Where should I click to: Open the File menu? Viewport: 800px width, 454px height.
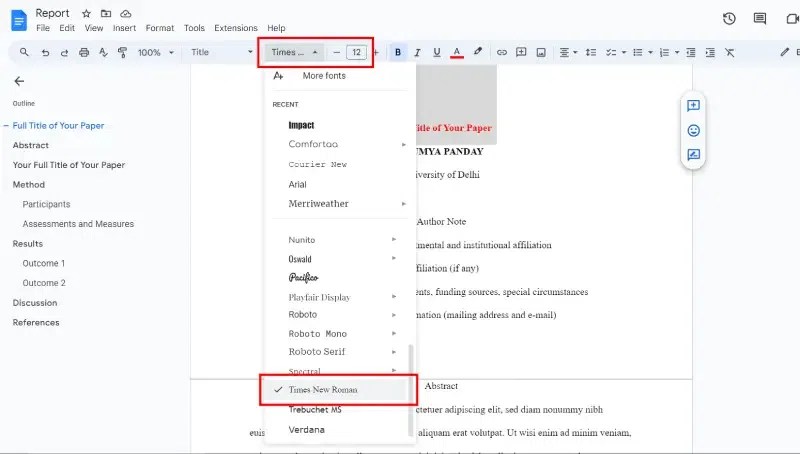[43, 28]
